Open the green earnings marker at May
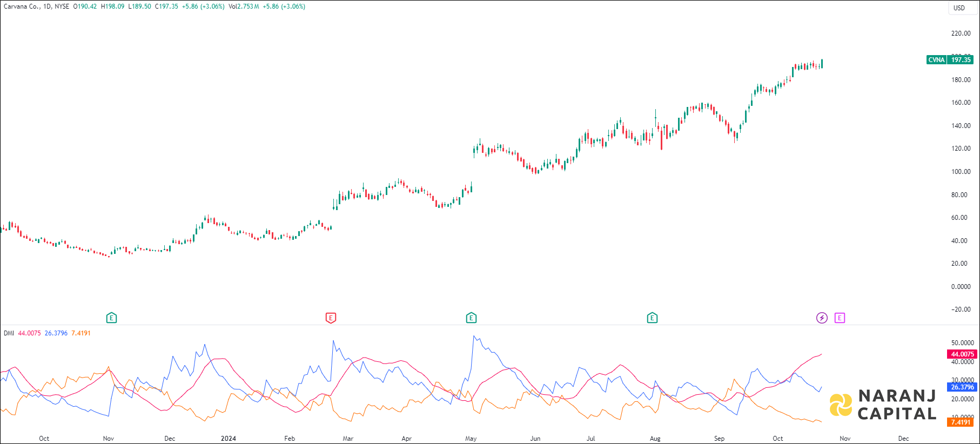 coord(471,318)
